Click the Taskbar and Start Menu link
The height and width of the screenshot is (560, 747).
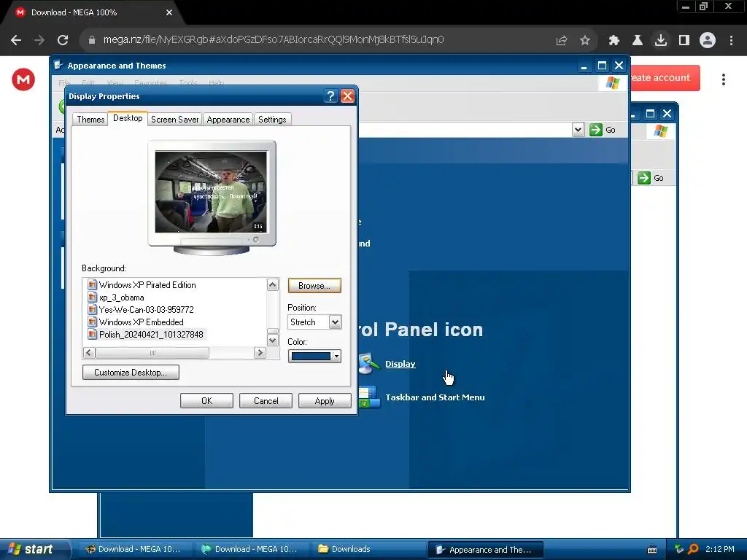[435, 397]
